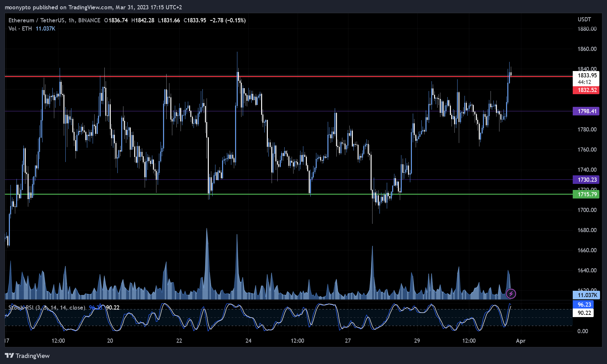Click the low price L1831.66 value
Viewport: 607px width, 364px height.
[169, 20]
